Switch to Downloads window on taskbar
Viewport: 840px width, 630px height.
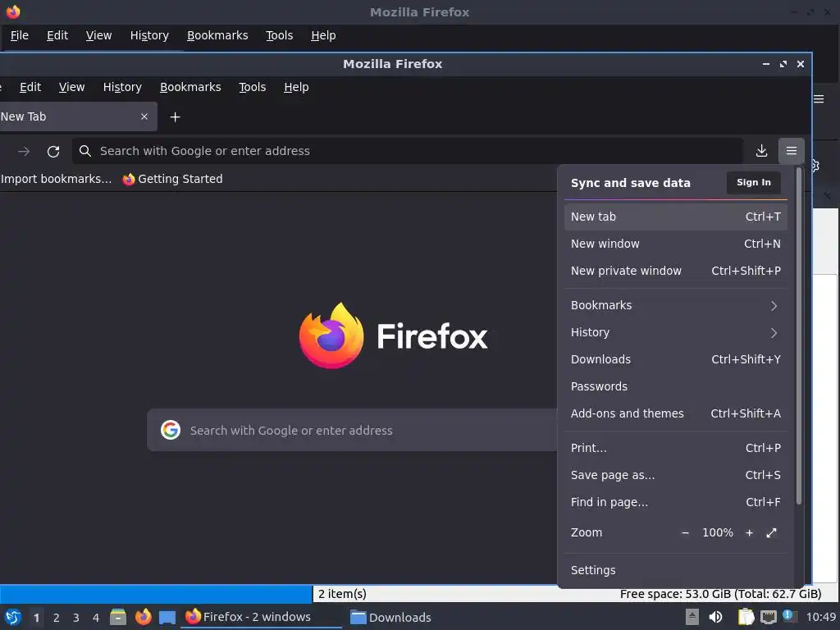click(x=390, y=617)
